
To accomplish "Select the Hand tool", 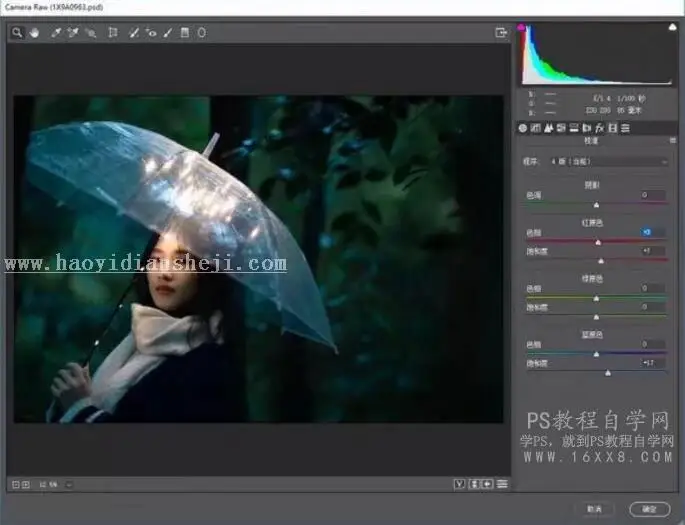I will [x=35, y=33].
